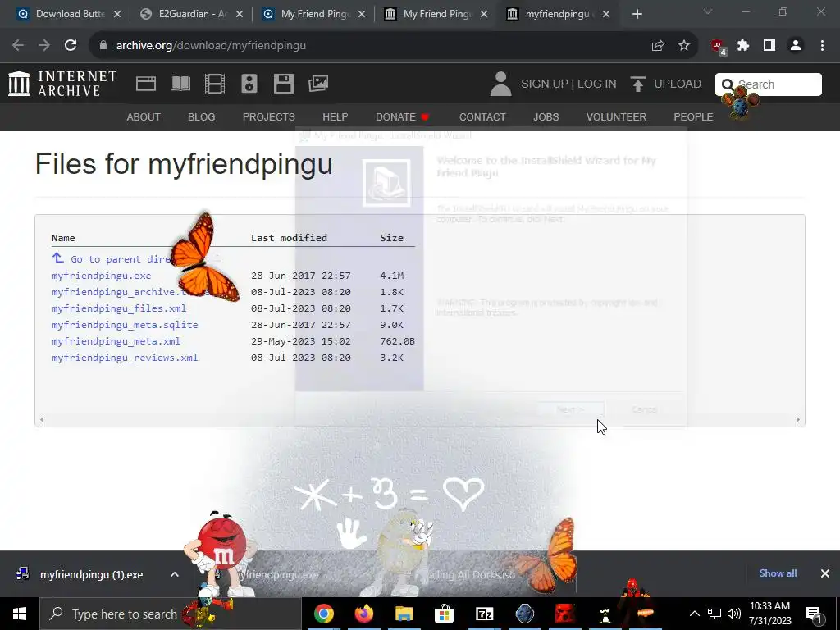Viewport: 840px width, 630px height.
Task: Open the PEOPLE menu item
Action: point(693,116)
